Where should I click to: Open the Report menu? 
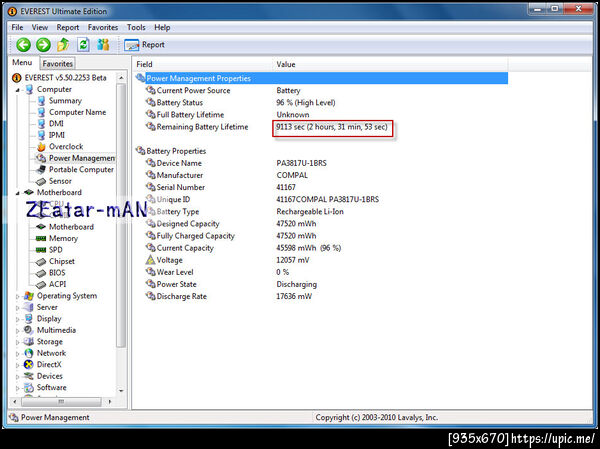pos(68,28)
